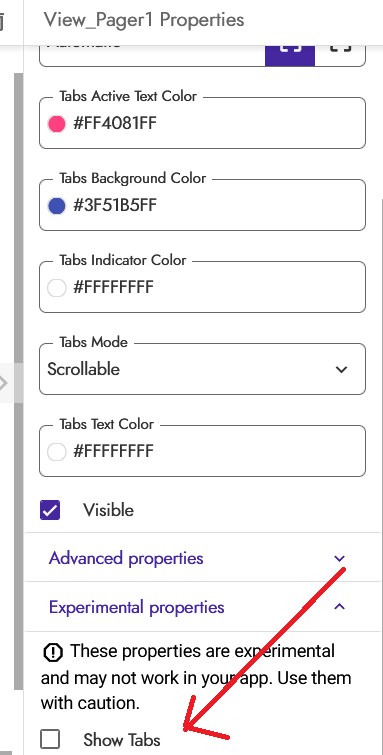Open the white Tabs Text Color swatch
Screen dimensions: 383x755
pyautogui.click(x=56, y=452)
